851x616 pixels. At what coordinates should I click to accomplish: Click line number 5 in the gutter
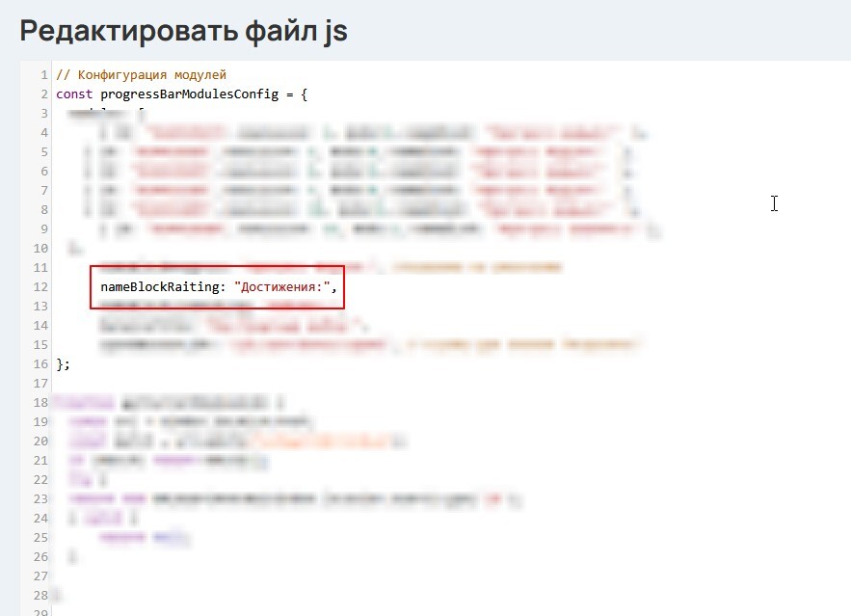pos(44,152)
